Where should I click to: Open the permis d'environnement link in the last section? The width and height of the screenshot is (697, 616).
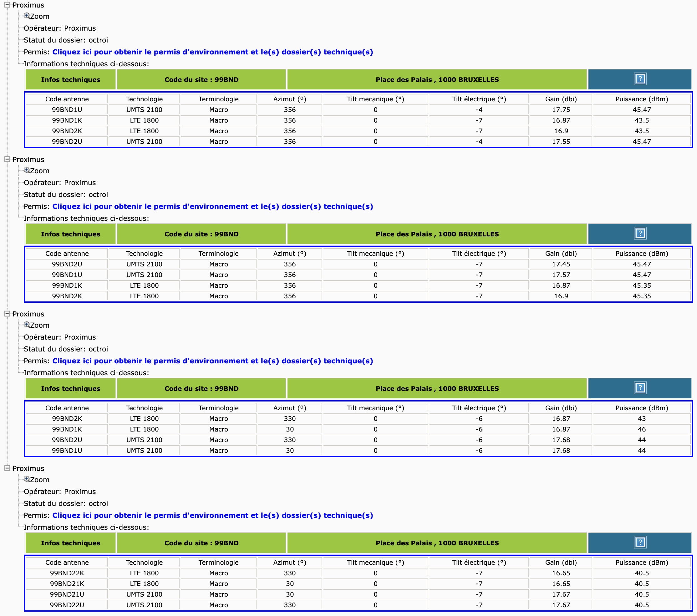pos(212,515)
